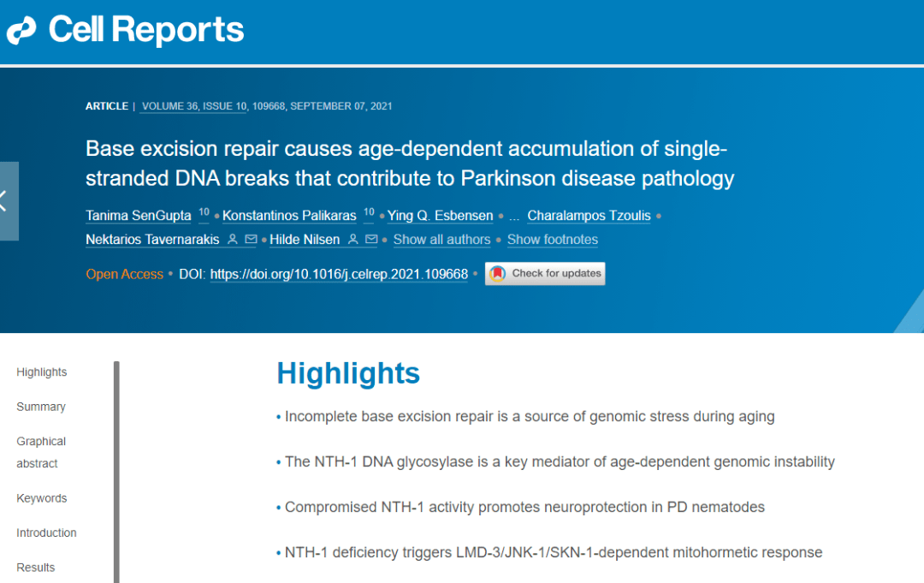Open the DOI link for the article
Viewport: 924px width, 583px height.
(339, 274)
